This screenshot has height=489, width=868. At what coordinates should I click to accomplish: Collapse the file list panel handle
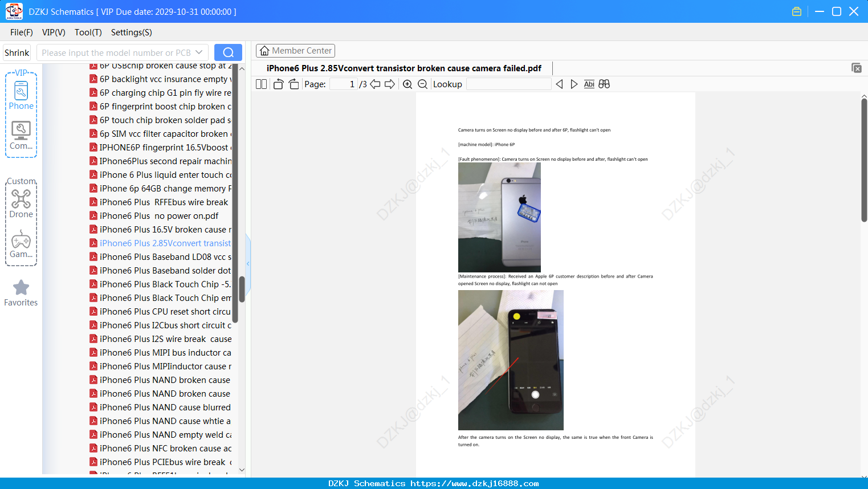click(248, 264)
